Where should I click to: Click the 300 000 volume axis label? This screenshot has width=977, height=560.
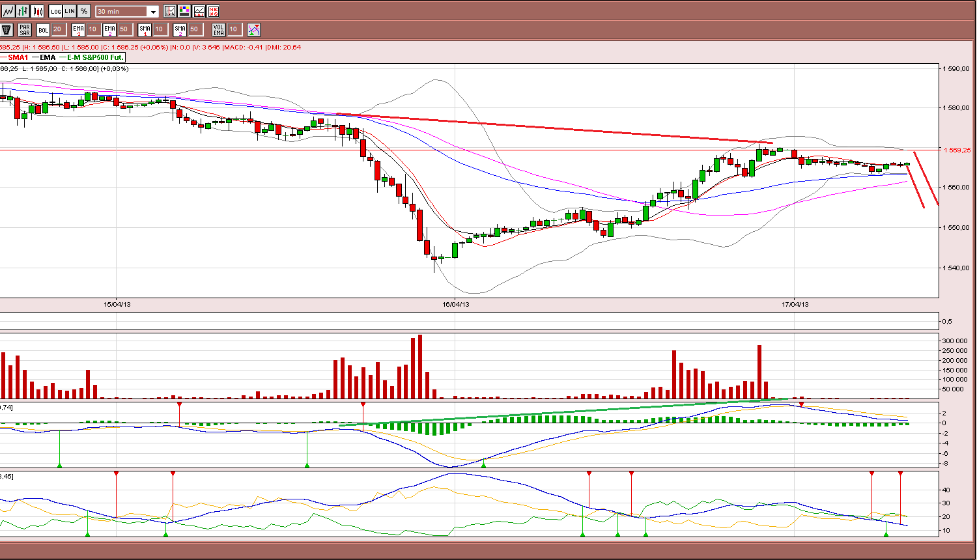click(955, 341)
